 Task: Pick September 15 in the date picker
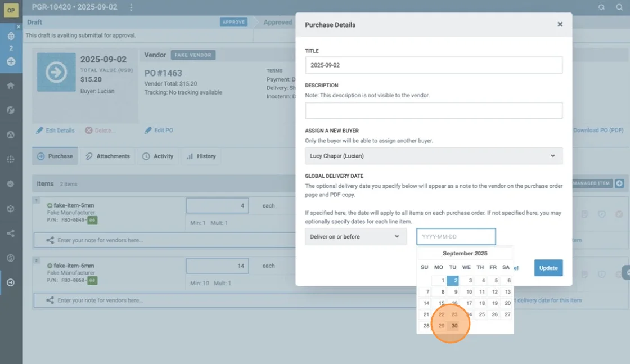pyautogui.click(x=440, y=303)
